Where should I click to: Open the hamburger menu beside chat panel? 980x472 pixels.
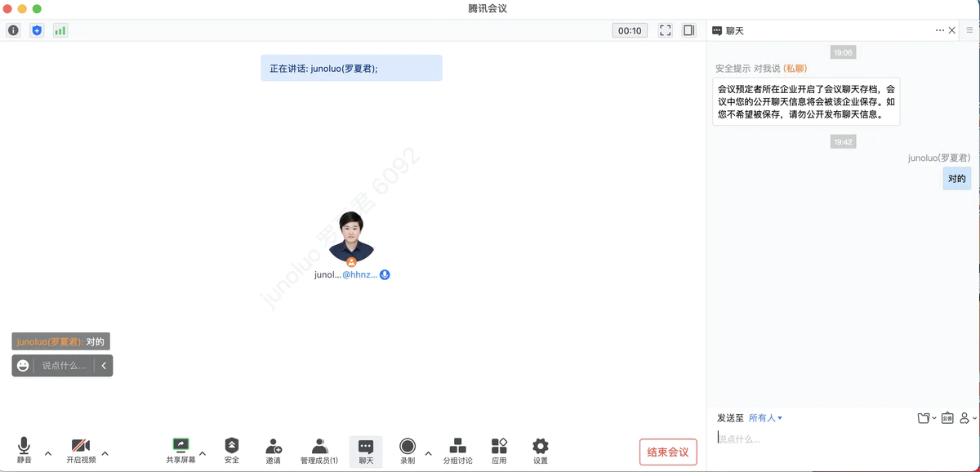969,30
